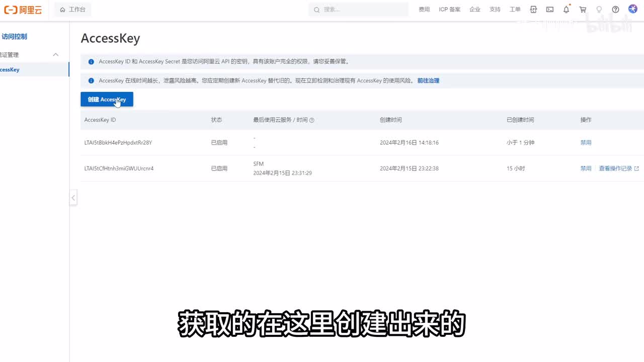Open the Cloud Shell terminal icon
Image resolution: width=644 pixels, height=362 pixels.
550,10
